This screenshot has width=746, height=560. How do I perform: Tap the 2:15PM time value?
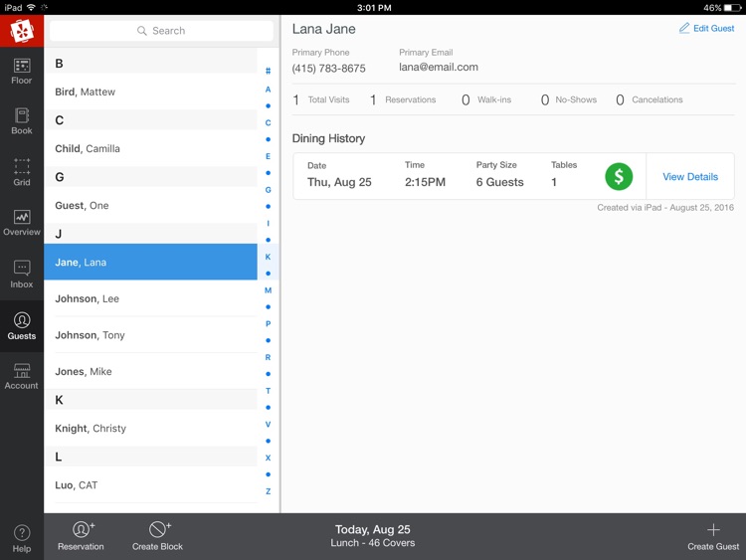425,182
